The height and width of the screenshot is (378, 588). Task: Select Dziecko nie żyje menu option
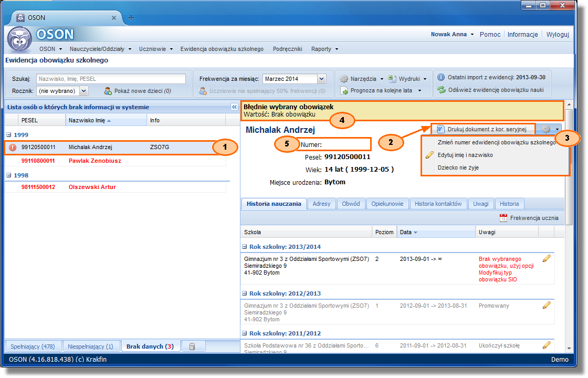coord(458,168)
